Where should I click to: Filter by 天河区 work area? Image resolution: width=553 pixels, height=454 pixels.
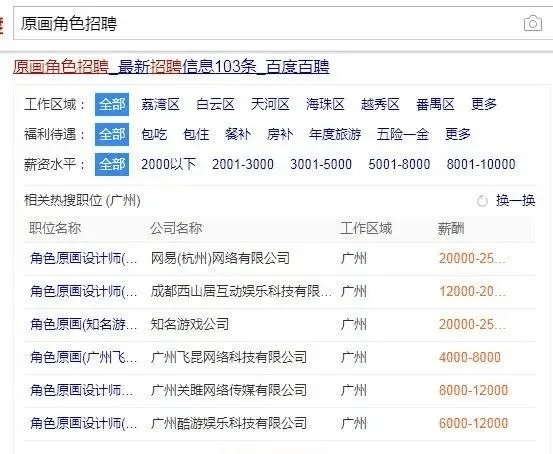(270, 104)
